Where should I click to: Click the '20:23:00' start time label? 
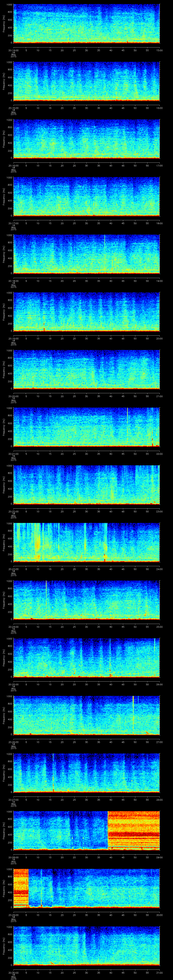point(13,569)
